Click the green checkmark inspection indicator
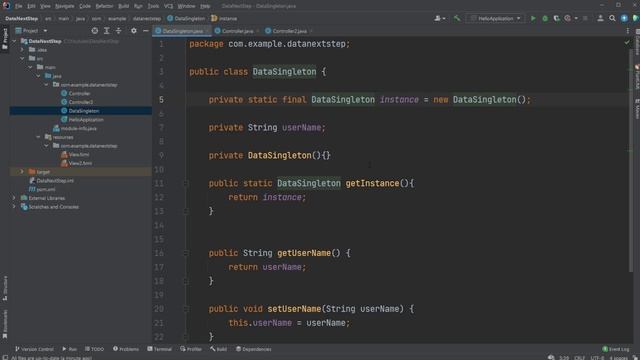Screen dimensions: 640x360 point(627,42)
